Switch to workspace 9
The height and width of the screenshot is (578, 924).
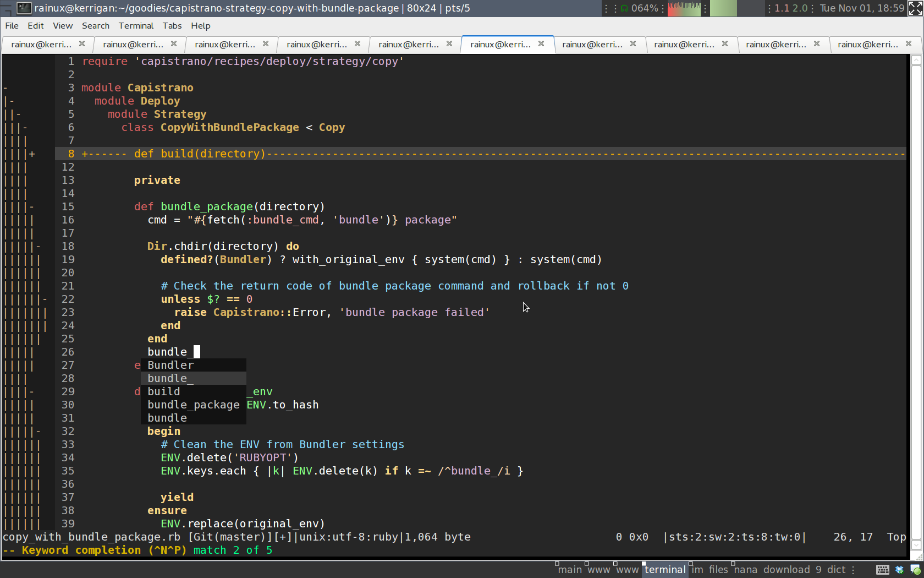point(818,570)
